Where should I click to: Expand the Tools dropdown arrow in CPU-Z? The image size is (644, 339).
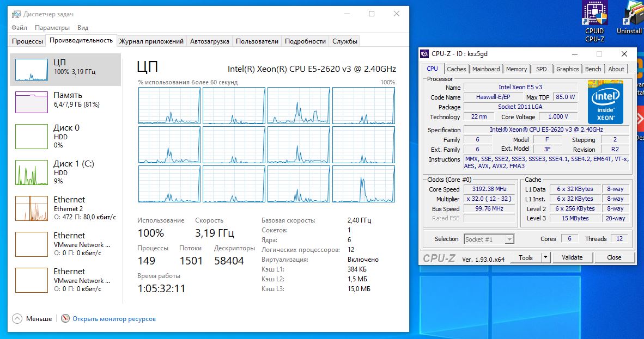coord(545,257)
